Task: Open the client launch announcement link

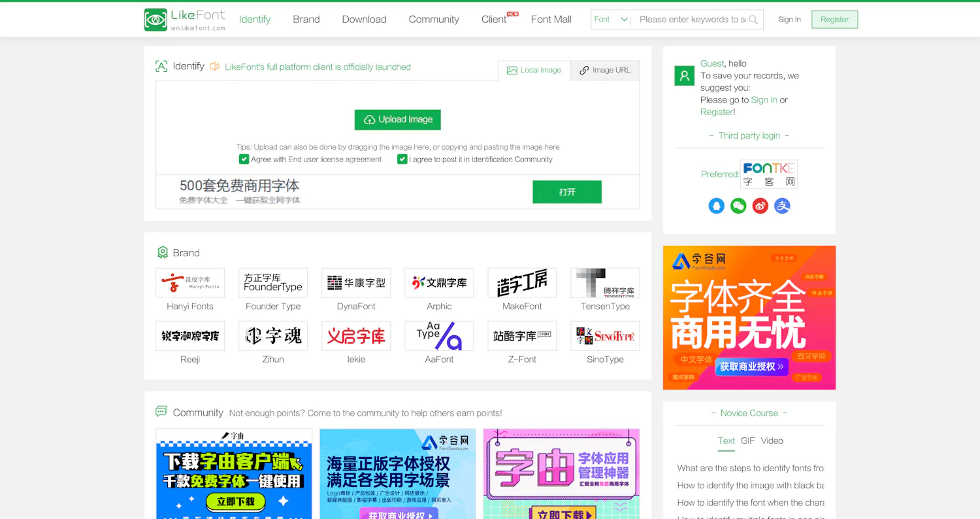Action: coord(318,67)
